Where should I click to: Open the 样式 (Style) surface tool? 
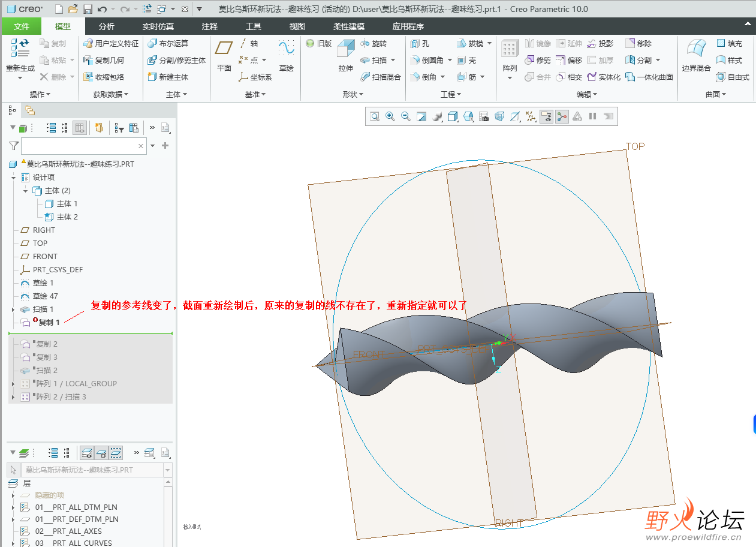click(x=730, y=60)
